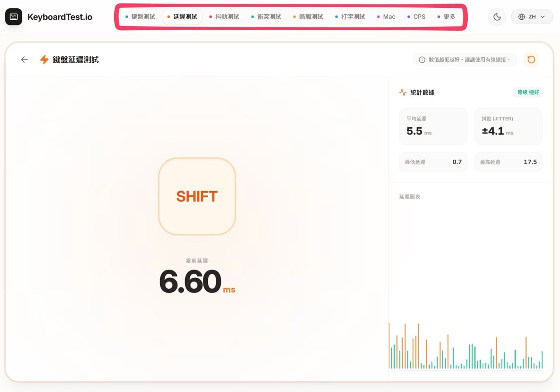560x392 pixels.
Task: Switch to the 抖動測試 tab
Action: click(x=224, y=17)
